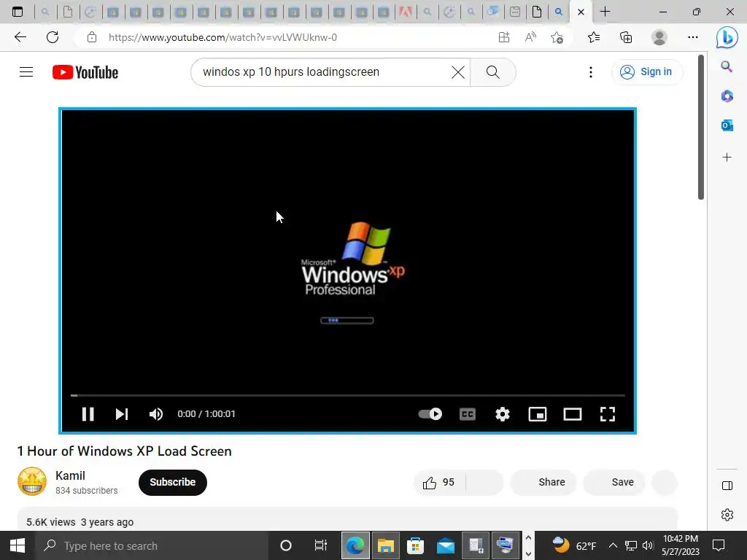Pause the video with the pause button

pos(88,414)
